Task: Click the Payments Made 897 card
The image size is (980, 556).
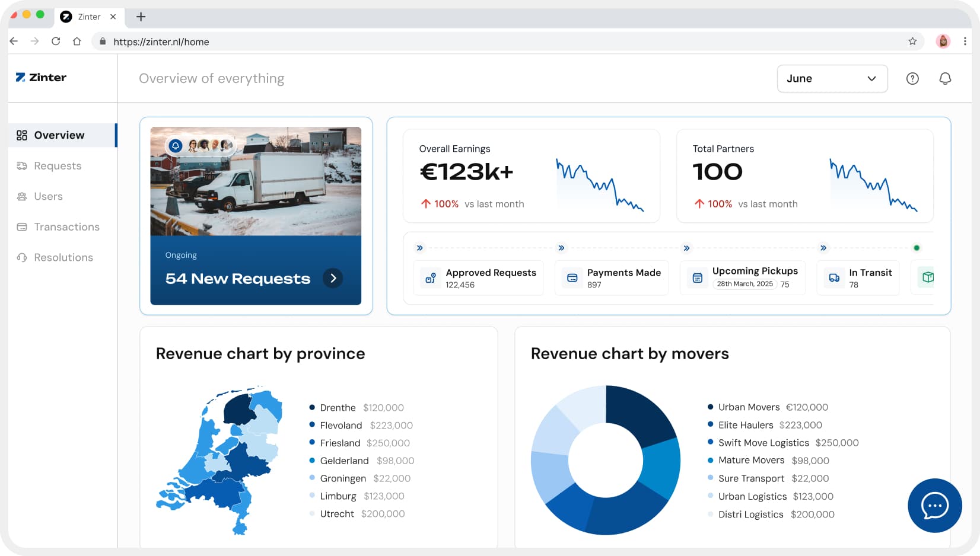Action: pos(612,277)
